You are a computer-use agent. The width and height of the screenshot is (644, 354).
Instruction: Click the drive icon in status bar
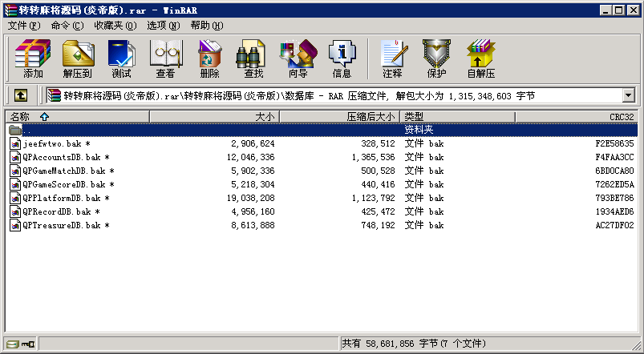click(13, 344)
